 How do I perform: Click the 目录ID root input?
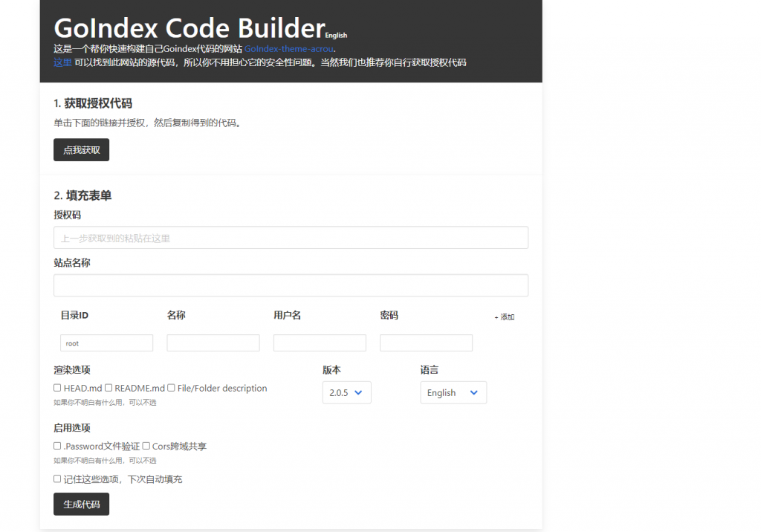pos(106,343)
